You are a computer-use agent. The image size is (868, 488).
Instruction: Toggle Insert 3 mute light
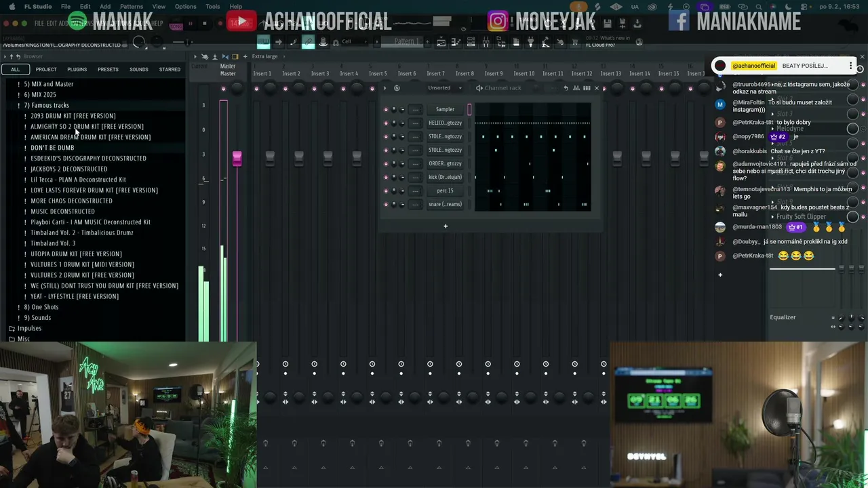pos(314,88)
